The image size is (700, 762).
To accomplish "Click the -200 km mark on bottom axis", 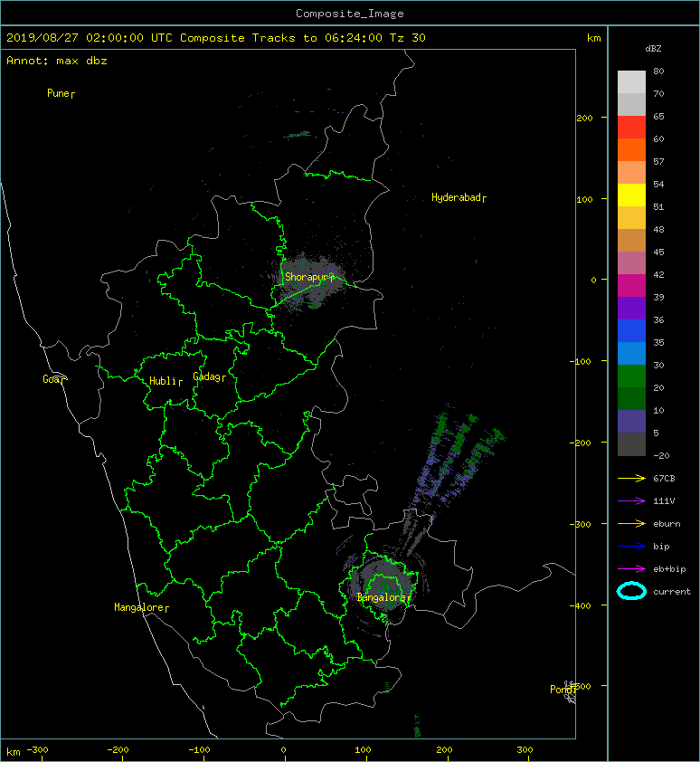I will coord(117,750).
